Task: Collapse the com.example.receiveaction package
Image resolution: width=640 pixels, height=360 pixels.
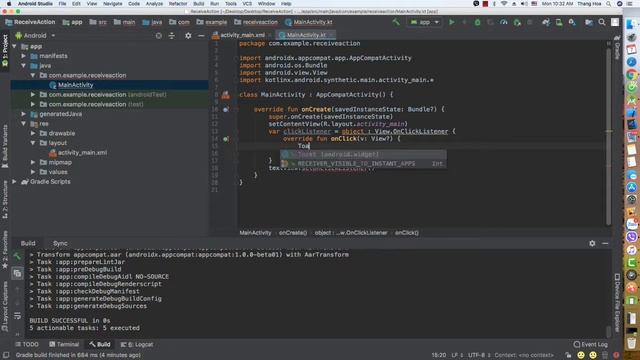Action: 33,76
